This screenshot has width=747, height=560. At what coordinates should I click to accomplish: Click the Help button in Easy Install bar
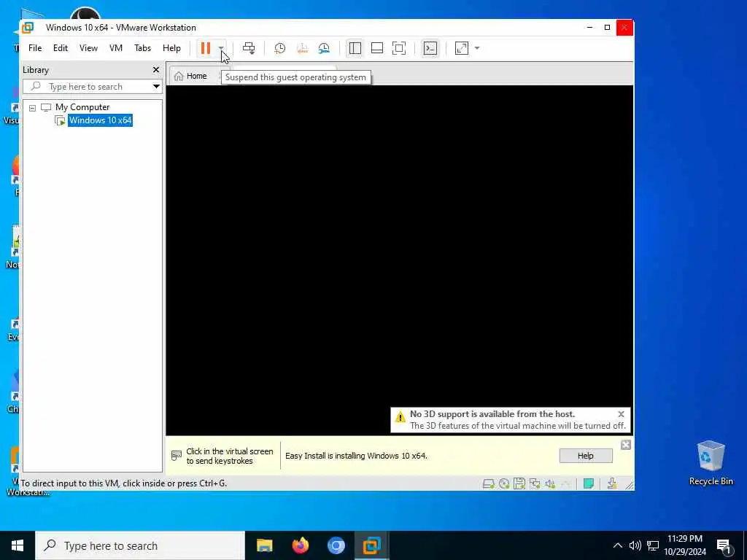586,456
